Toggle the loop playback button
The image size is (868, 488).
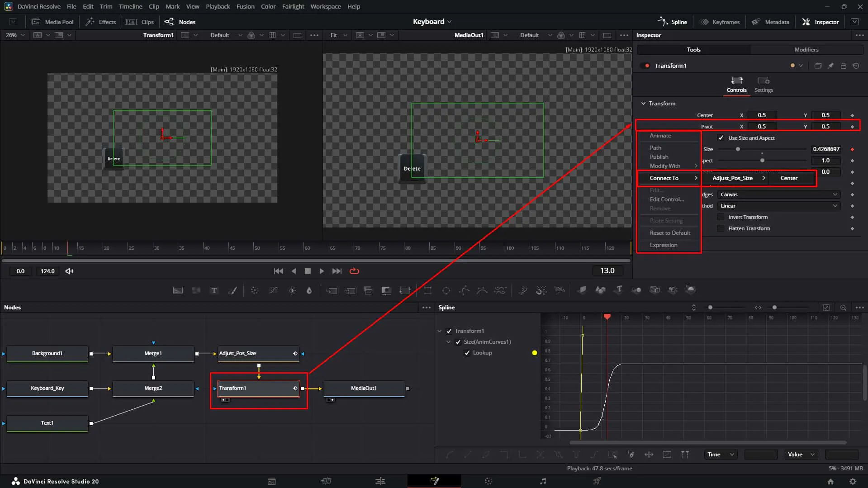coord(354,271)
